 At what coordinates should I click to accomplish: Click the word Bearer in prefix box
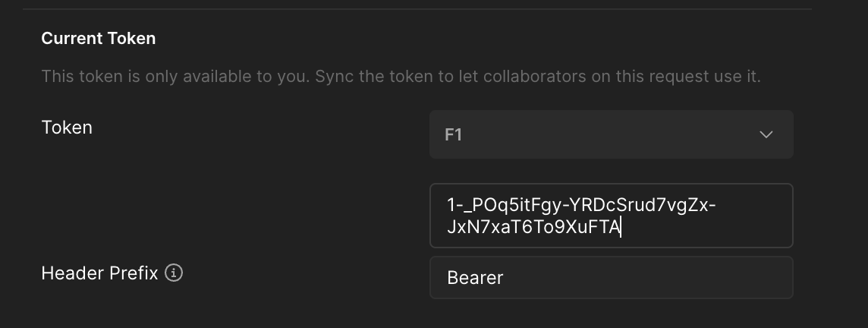point(475,278)
